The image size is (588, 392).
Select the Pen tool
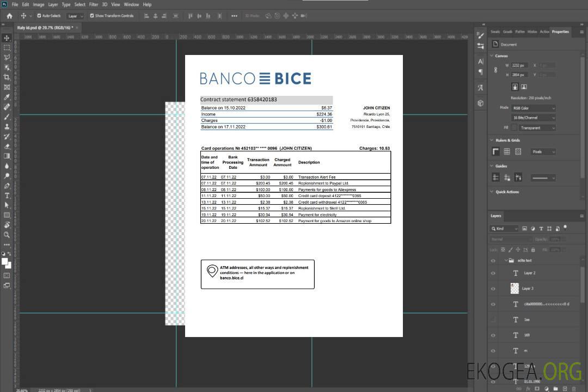click(7, 186)
